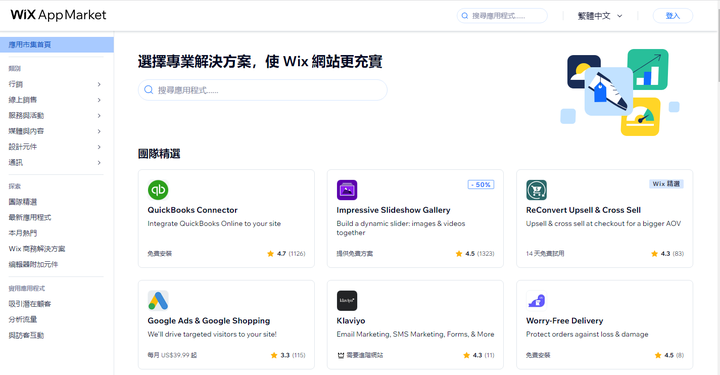Viewport: 720px width, 375px height.
Task: Click the 提供免費方案 pricing text
Action: [x=354, y=253]
